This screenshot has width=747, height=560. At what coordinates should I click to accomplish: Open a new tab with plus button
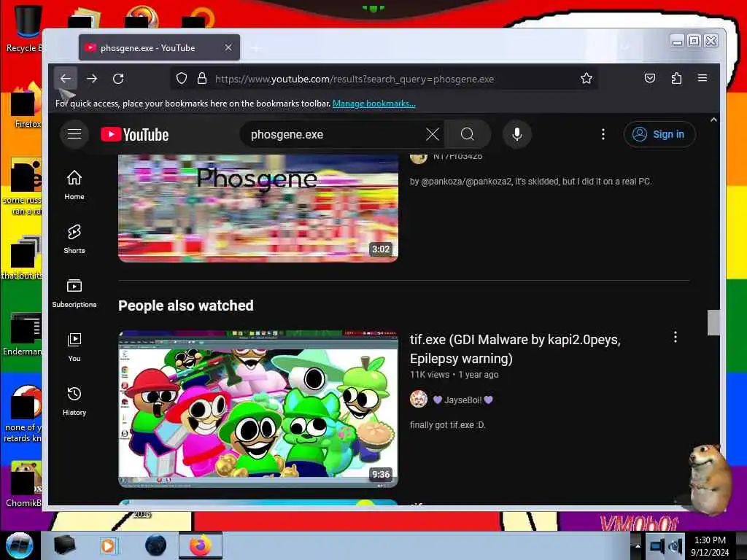point(256,47)
